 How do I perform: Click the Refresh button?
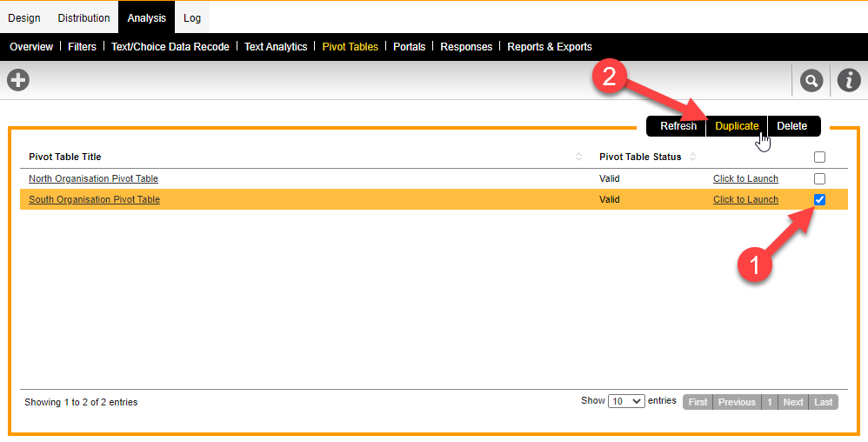(x=678, y=126)
